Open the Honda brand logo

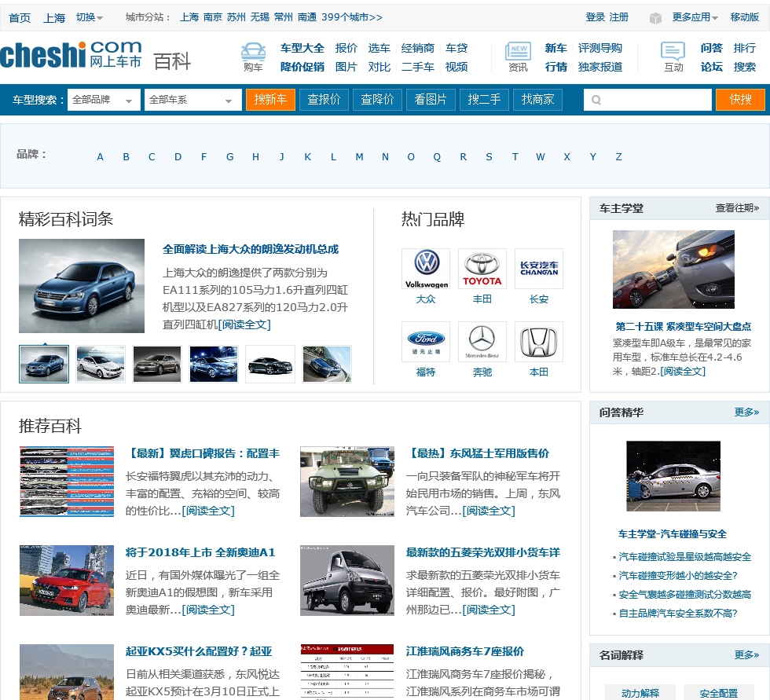coord(539,342)
